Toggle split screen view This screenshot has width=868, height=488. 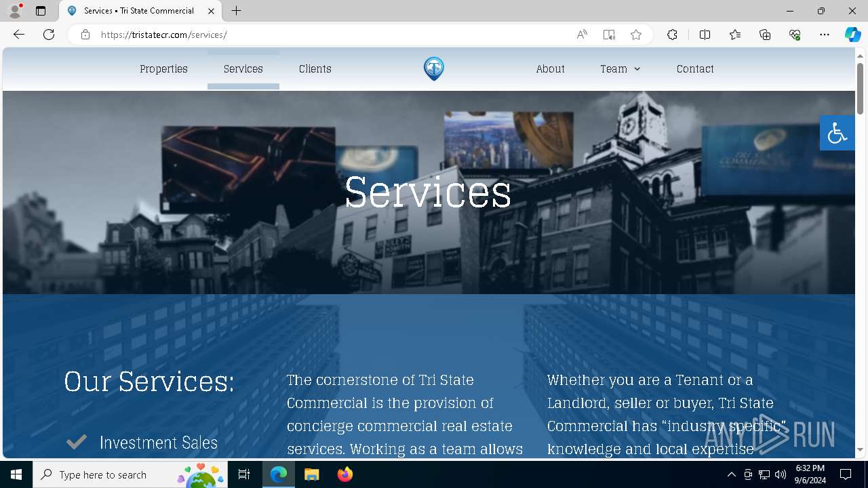(x=705, y=35)
